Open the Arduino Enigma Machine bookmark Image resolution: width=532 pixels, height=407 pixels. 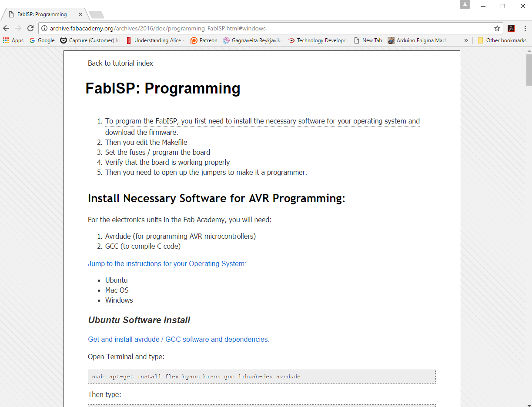[417, 40]
